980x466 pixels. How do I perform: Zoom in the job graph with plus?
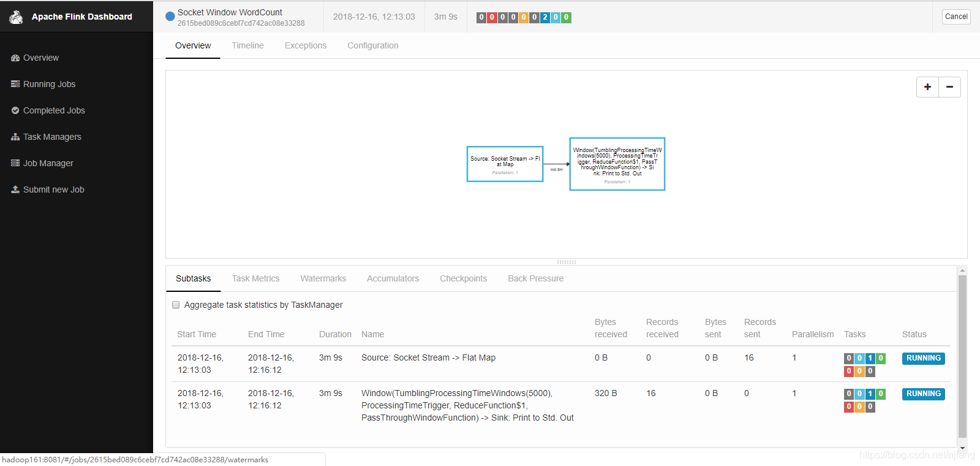(927, 87)
